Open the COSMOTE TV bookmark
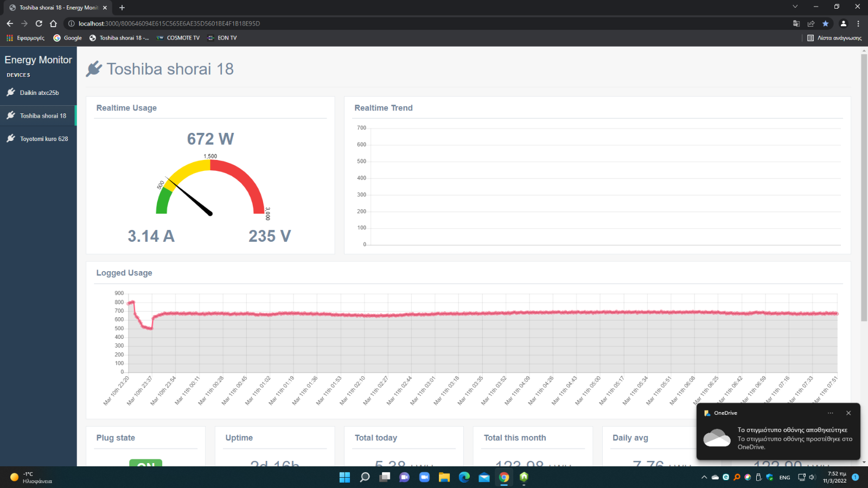The image size is (868, 488). tap(178, 38)
